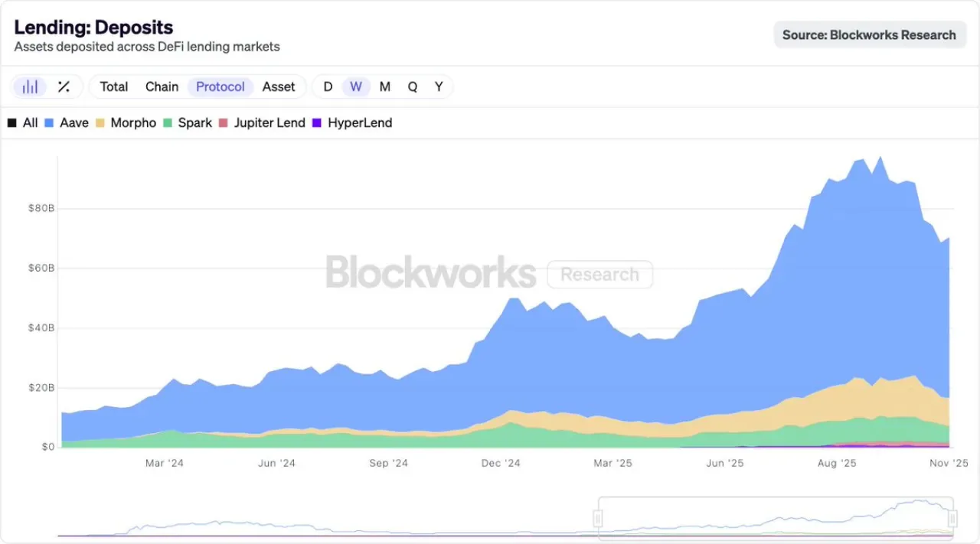Viewport: 980px width, 544px height.
Task: Click the Mar '24 x-axis label
Action: 165,463
